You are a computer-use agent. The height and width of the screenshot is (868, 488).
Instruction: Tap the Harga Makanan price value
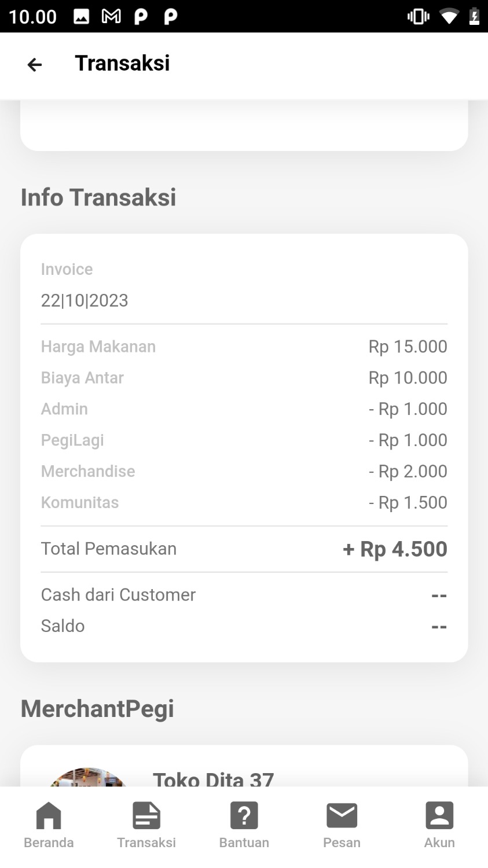tap(408, 347)
